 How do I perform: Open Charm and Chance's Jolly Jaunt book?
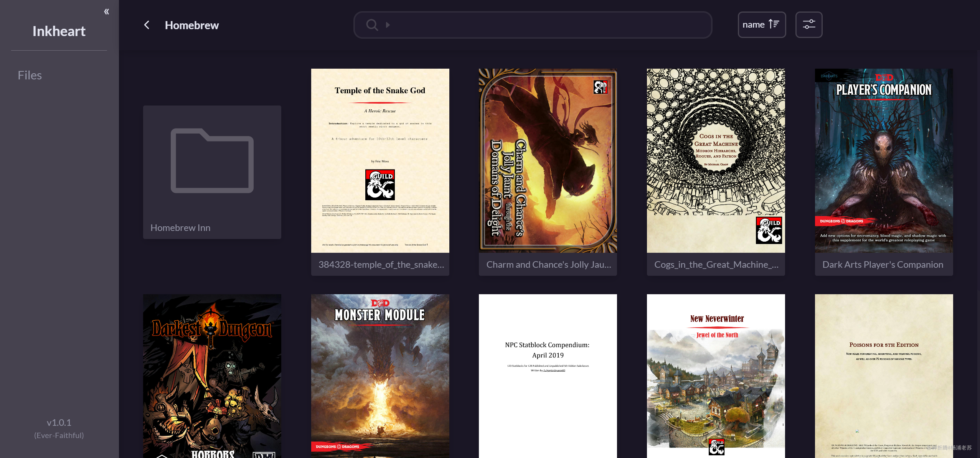548,160
